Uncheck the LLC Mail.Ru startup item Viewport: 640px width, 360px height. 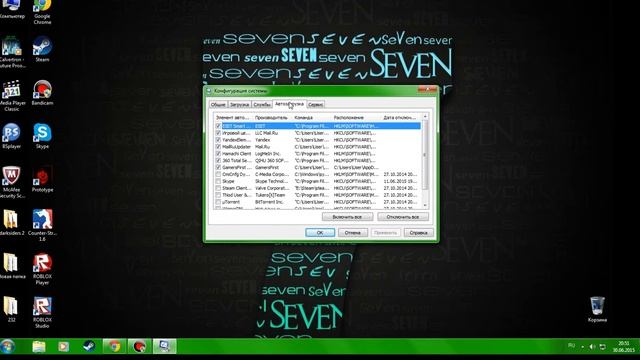pos(218,133)
